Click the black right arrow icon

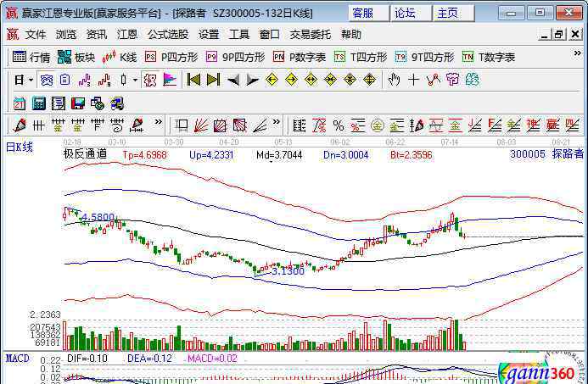(252, 81)
